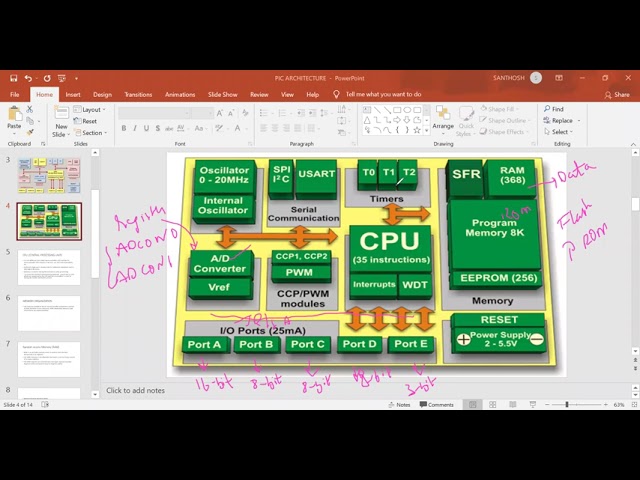This screenshot has width=640, height=480.
Task: Open the Section dropdown
Action: coord(91,133)
